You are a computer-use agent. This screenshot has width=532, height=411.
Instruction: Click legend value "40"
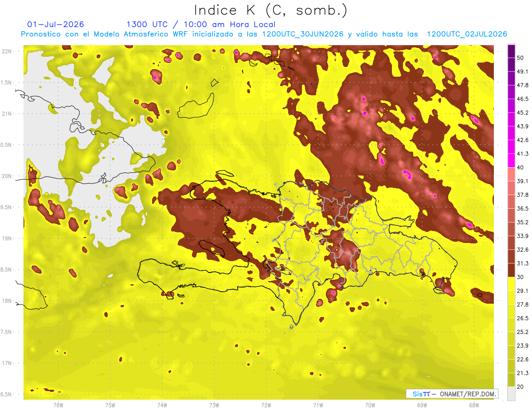coord(521,167)
